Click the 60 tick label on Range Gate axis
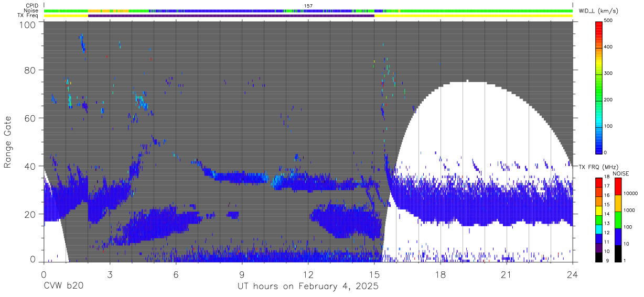This screenshot has width=644, height=297. (x=30, y=118)
